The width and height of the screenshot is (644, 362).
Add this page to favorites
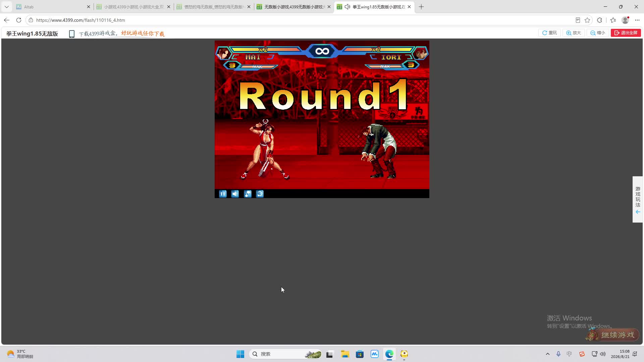pos(587,20)
